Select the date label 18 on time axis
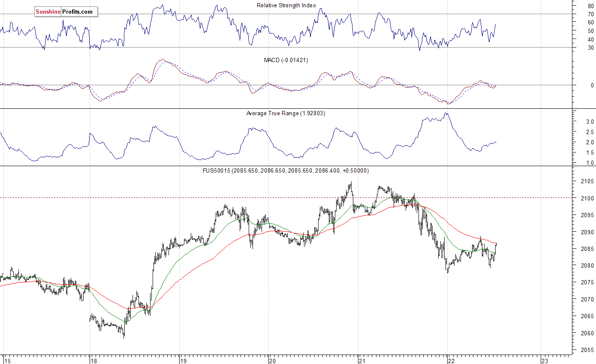The width and height of the screenshot is (596, 364). (94, 361)
